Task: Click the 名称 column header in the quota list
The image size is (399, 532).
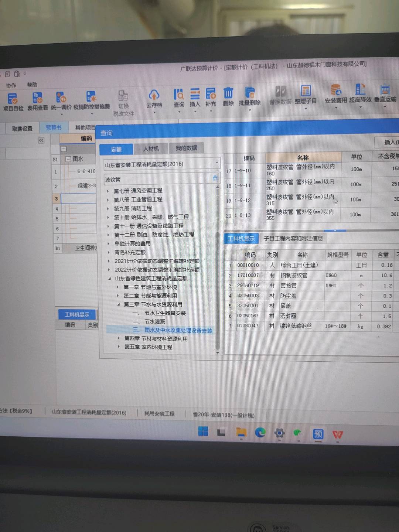Action: tap(303, 157)
